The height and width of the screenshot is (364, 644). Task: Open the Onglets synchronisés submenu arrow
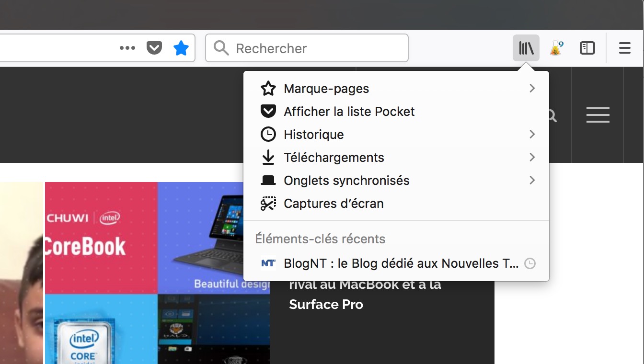[531, 181]
